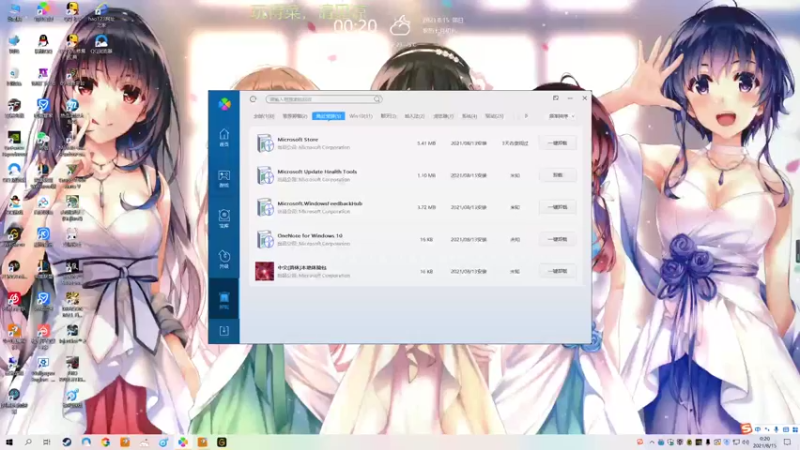The image size is (800, 450).
Task: Open Task View on the taskbar
Action: point(47,442)
